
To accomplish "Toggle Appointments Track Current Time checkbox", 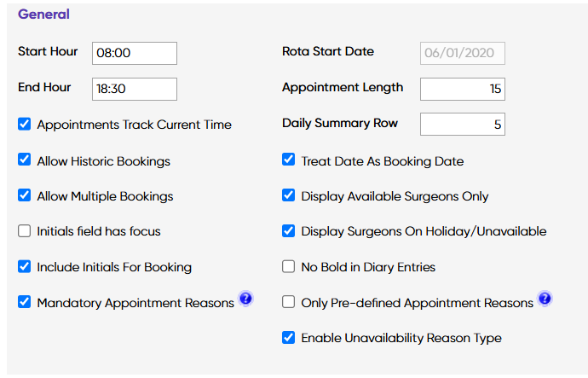I will pyautogui.click(x=25, y=125).
